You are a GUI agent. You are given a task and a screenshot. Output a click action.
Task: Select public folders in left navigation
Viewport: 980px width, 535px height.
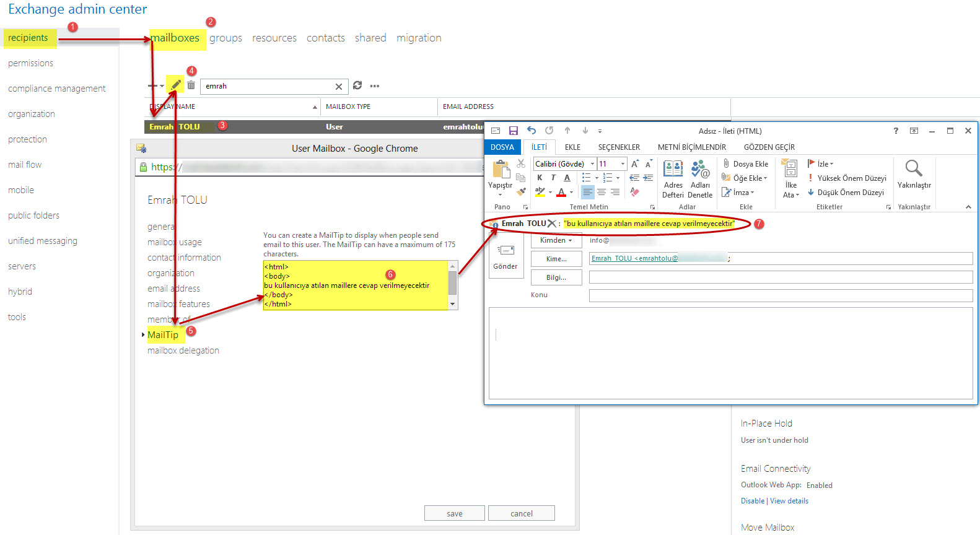pos(33,215)
